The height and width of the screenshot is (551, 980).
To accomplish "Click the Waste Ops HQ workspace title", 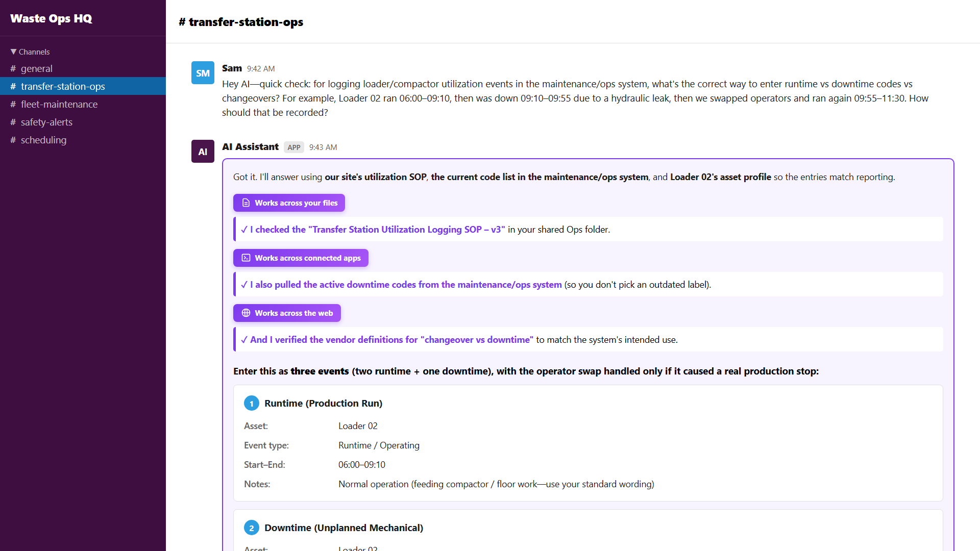I will [x=51, y=18].
